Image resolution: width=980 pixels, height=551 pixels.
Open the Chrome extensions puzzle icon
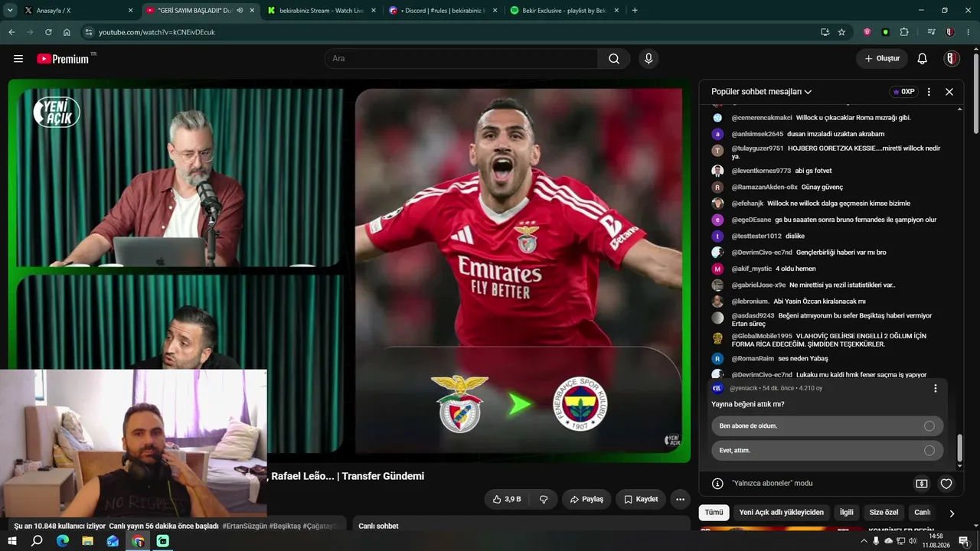(904, 32)
